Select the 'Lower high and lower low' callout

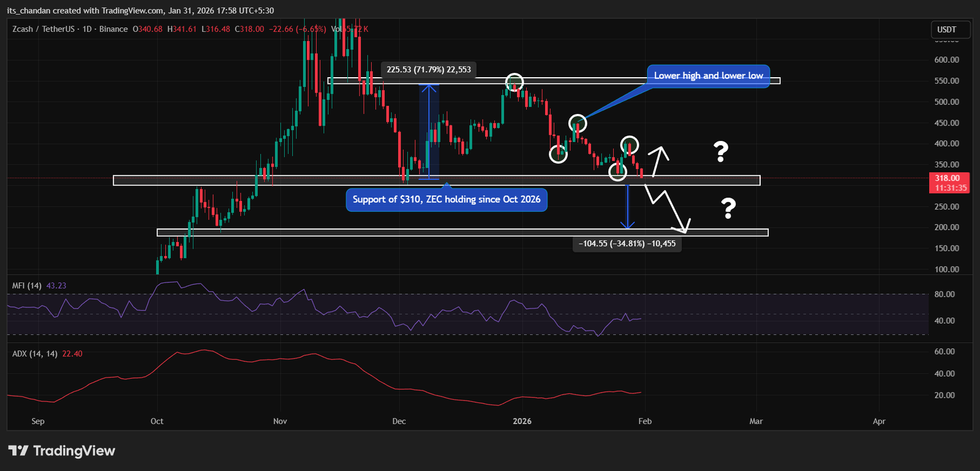(708, 76)
